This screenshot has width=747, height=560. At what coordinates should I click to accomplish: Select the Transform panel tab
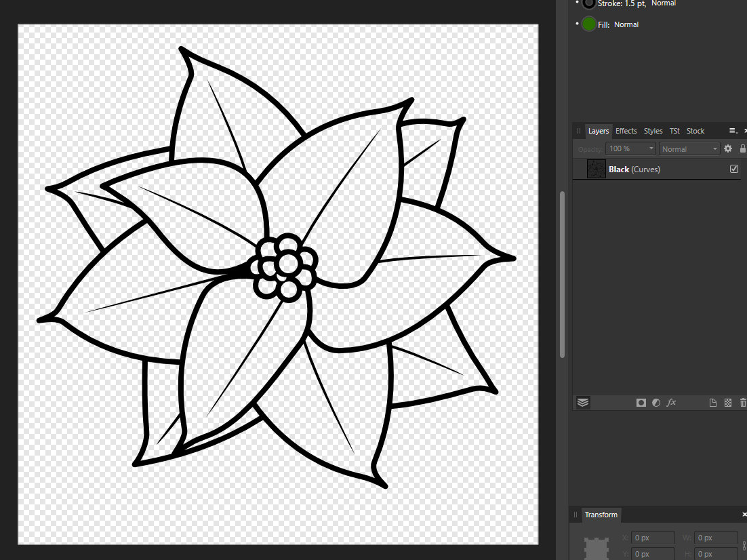(601, 515)
